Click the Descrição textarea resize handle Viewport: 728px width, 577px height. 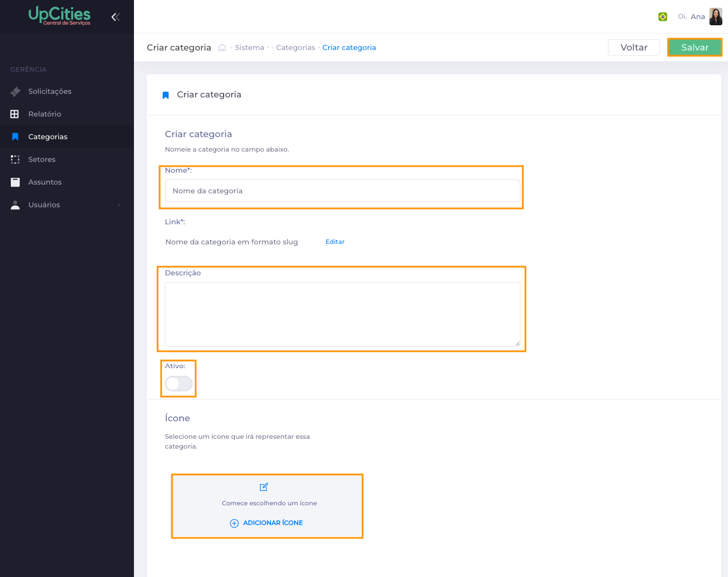click(517, 343)
